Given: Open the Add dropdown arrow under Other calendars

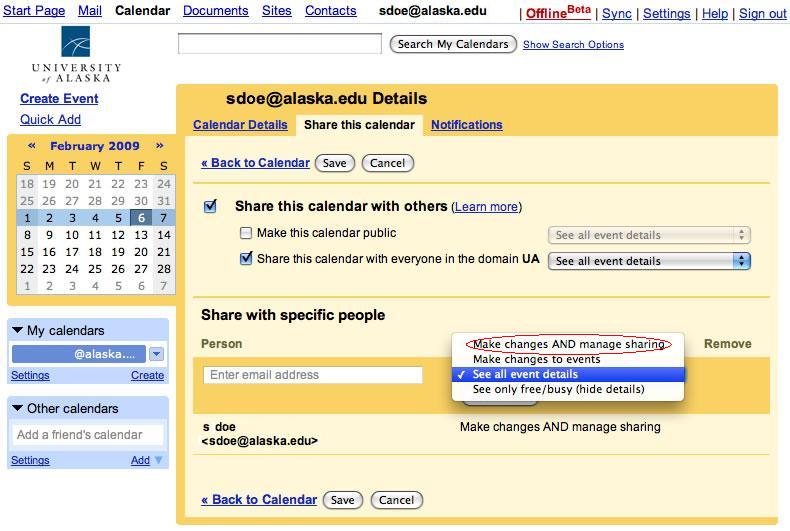Looking at the screenshot, I should pyautogui.click(x=158, y=460).
